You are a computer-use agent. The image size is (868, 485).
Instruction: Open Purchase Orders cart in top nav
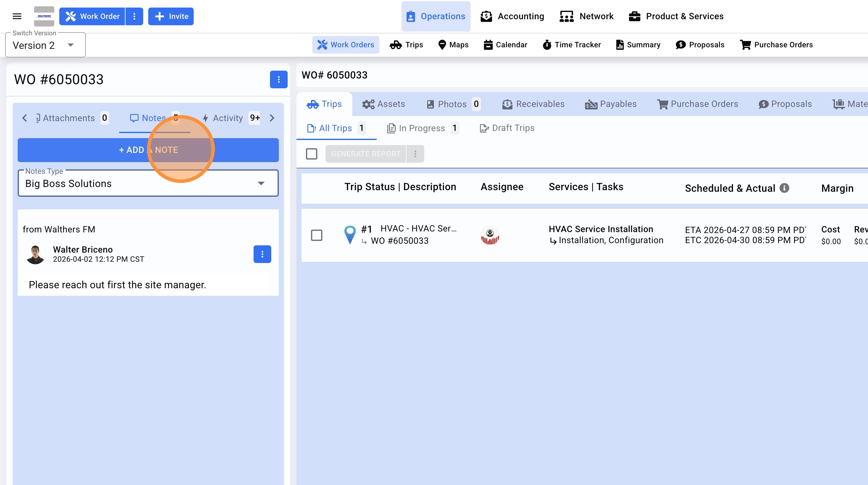[745, 45]
